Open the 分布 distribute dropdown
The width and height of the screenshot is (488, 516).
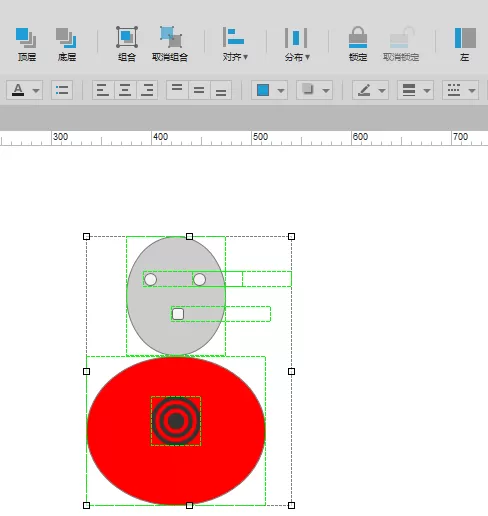click(297, 44)
